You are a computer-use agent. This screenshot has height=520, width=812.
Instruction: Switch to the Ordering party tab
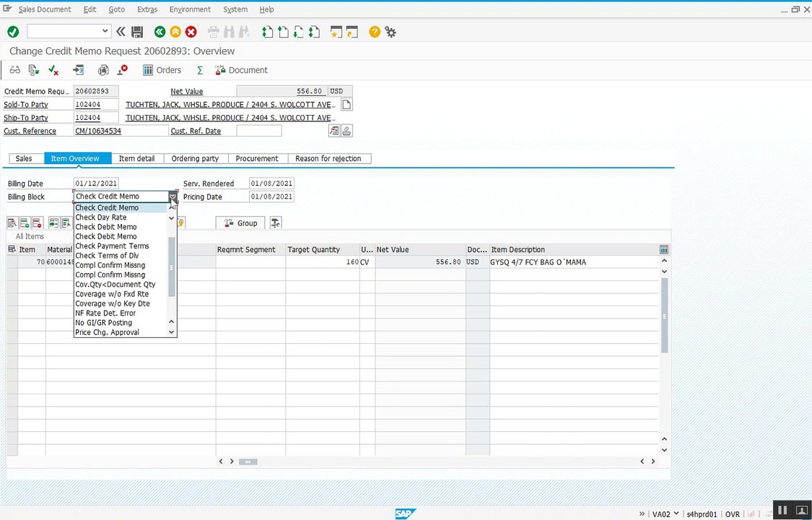tap(195, 158)
